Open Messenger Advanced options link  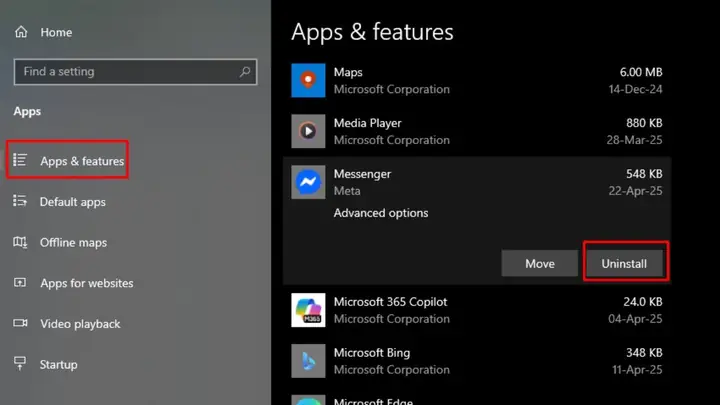pyautogui.click(x=381, y=213)
